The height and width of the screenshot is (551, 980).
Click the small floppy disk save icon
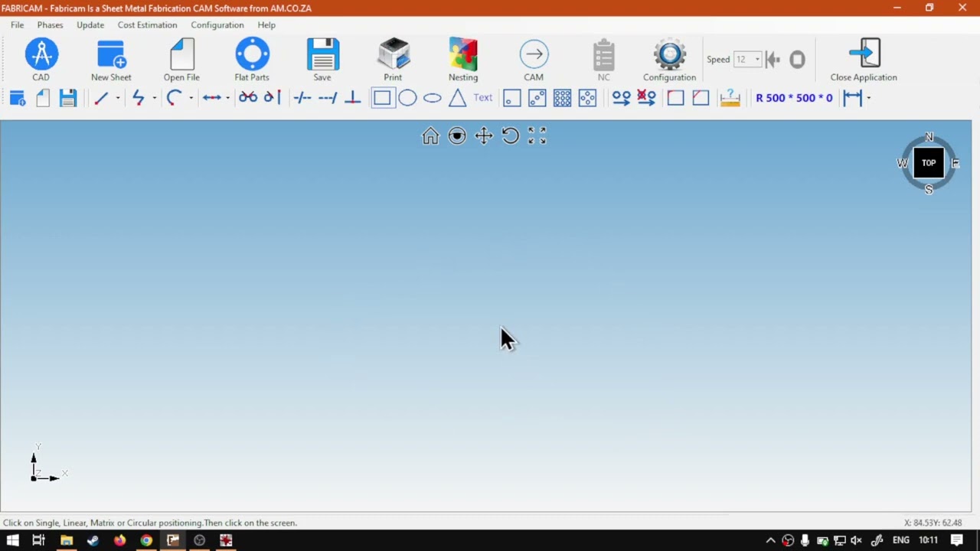pyautogui.click(x=68, y=98)
